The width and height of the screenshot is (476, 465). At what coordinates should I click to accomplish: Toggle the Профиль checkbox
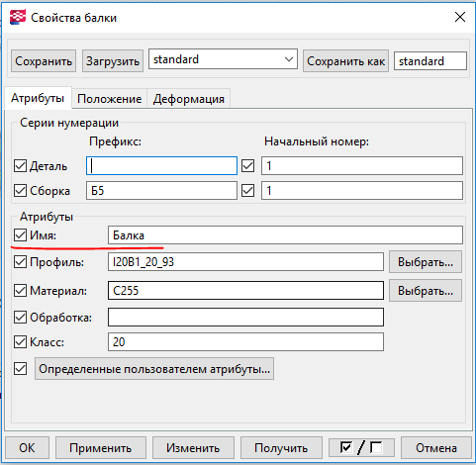[x=20, y=262]
